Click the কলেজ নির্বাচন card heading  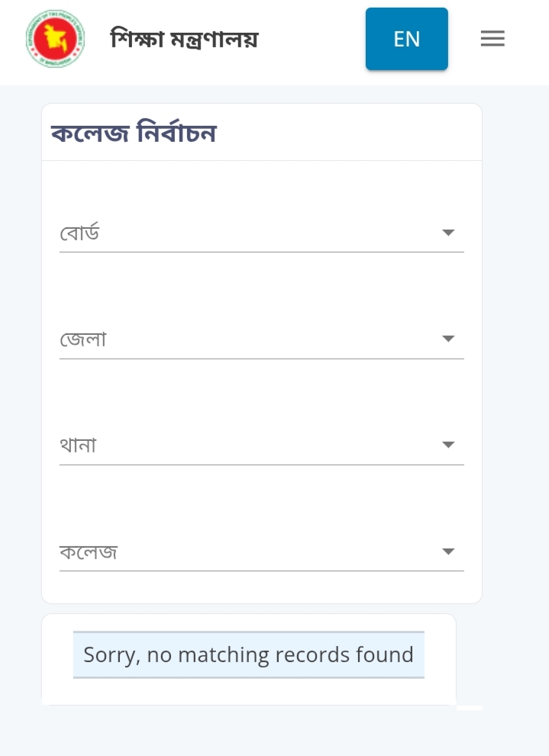[x=134, y=134]
